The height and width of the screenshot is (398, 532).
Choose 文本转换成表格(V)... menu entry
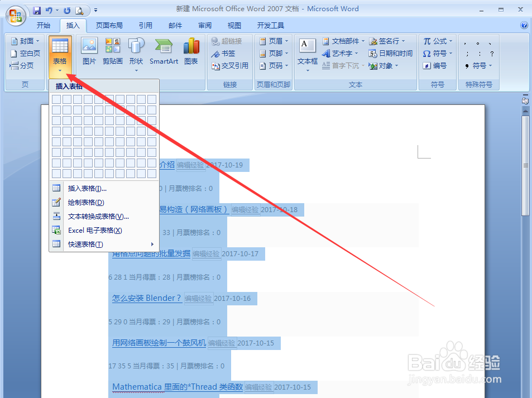pyautogui.click(x=104, y=216)
